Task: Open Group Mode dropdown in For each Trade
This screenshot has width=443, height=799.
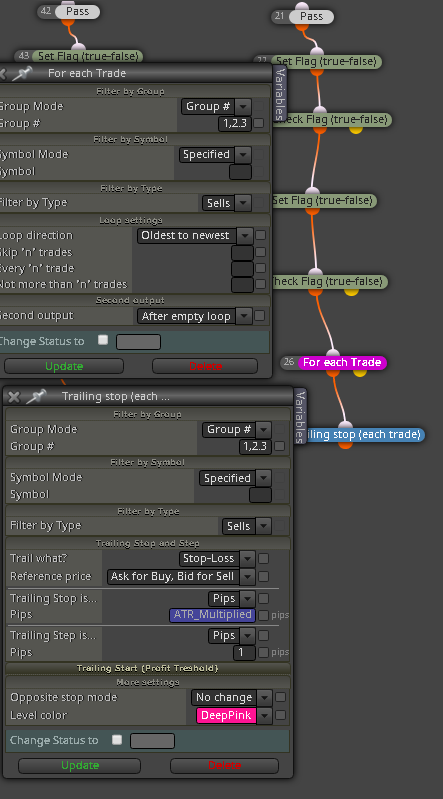Action: [x=243, y=106]
